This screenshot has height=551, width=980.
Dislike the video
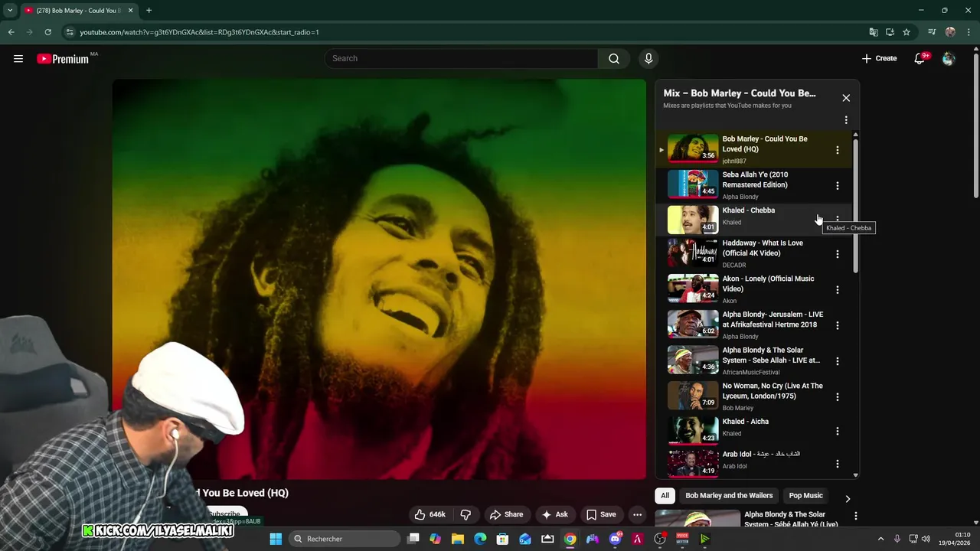(x=465, y=514)
